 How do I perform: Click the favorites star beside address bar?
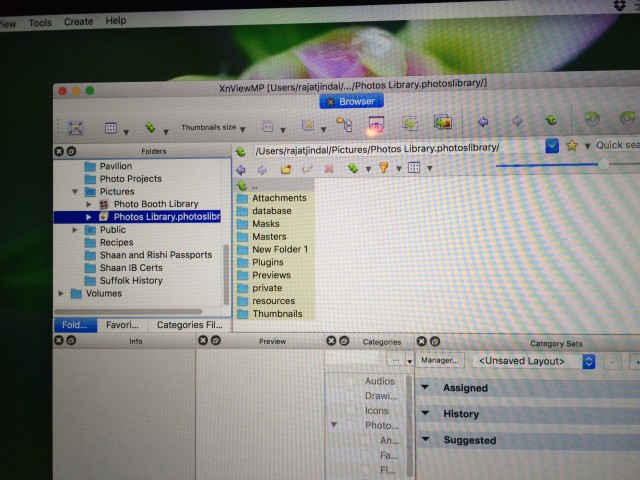click(x=571, y=145)
